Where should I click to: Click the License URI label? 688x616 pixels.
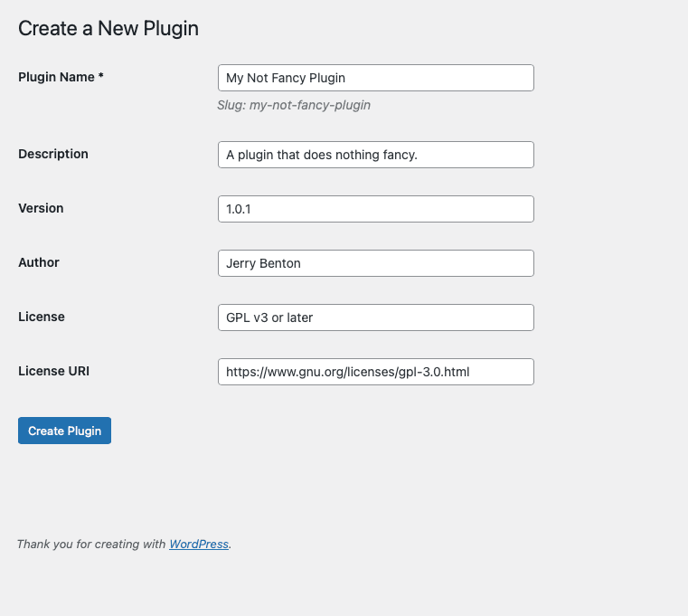pos(53,371)
